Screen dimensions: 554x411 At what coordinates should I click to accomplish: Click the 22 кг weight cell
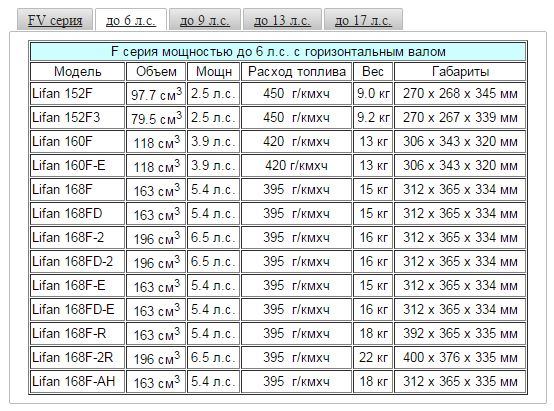373,358
